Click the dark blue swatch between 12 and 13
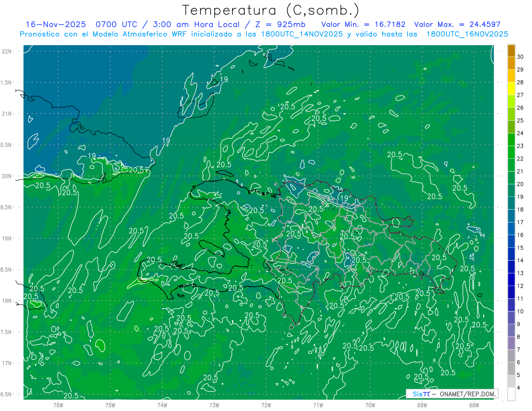Image resolution: width=532 pixels, height=411 pixels. click(x=511, y=280)
